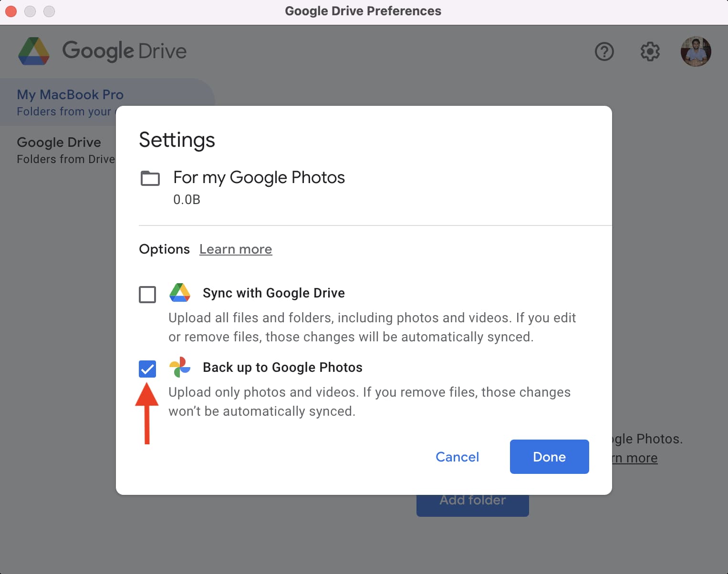Uncheck the Back up to Google Photos checkbox
The width and height of the screenshot is (728, 574).
click(x=147, y=369)
